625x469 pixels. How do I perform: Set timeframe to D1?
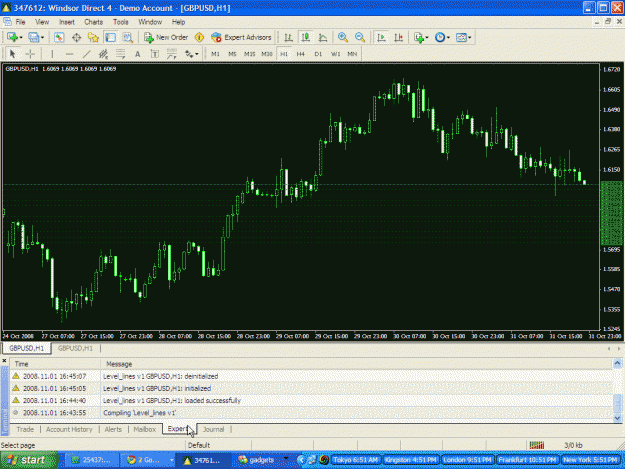tap(318, 54)
